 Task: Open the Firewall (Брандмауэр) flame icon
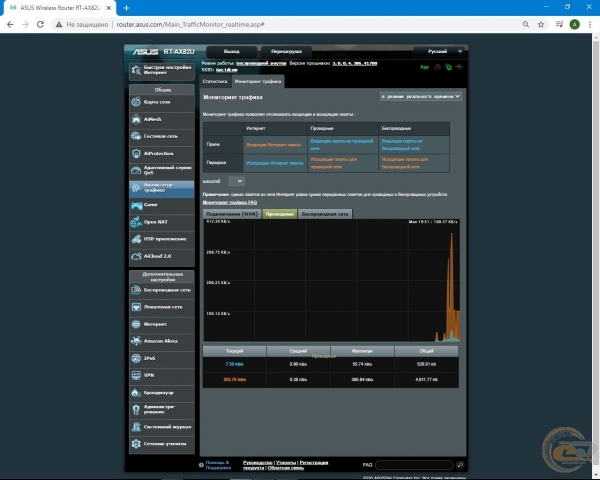136,392
